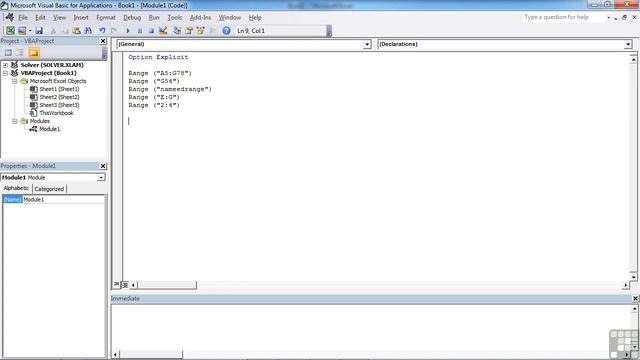640x360 pixels.
Task: Switch to the Alphabetic properties tab
Action: point(16,188)
